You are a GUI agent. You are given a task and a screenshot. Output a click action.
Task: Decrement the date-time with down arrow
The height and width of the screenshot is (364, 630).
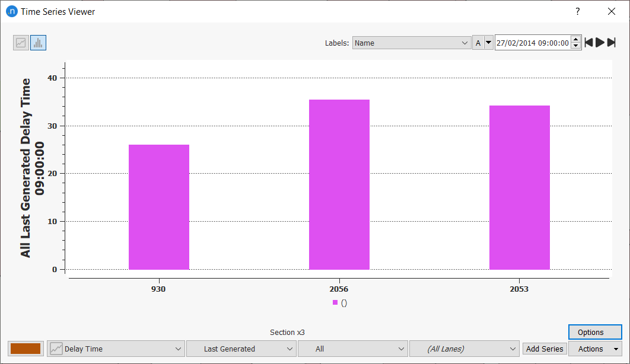pos(575,46)
